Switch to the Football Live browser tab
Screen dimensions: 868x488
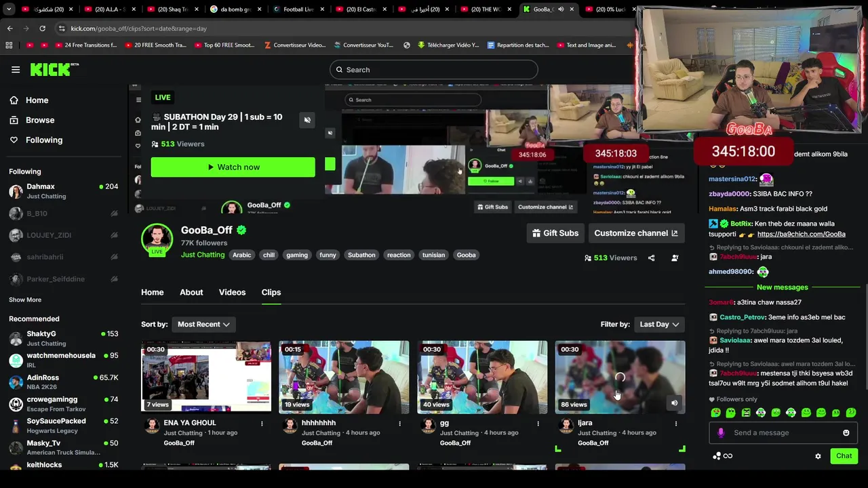tap(298, 9)
